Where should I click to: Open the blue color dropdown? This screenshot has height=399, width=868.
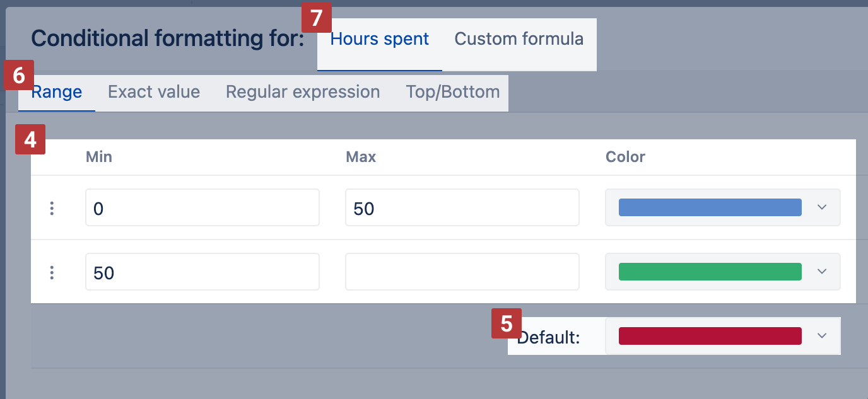[722, 208]
